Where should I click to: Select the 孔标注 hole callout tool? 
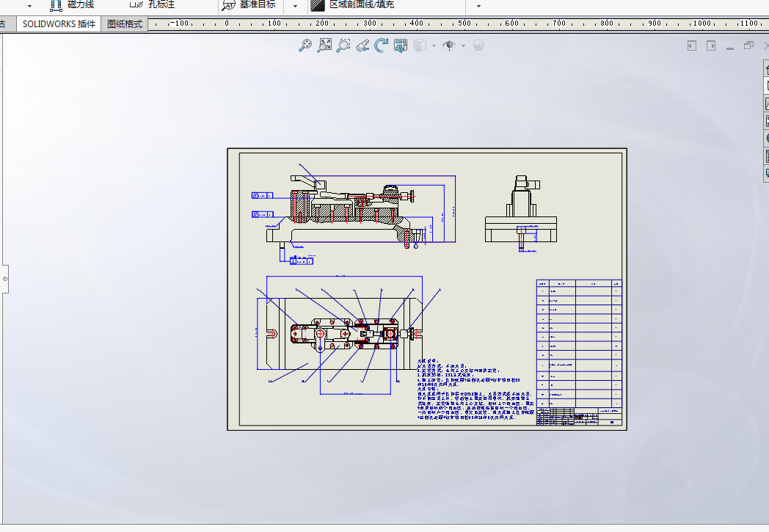click(152, 5)
